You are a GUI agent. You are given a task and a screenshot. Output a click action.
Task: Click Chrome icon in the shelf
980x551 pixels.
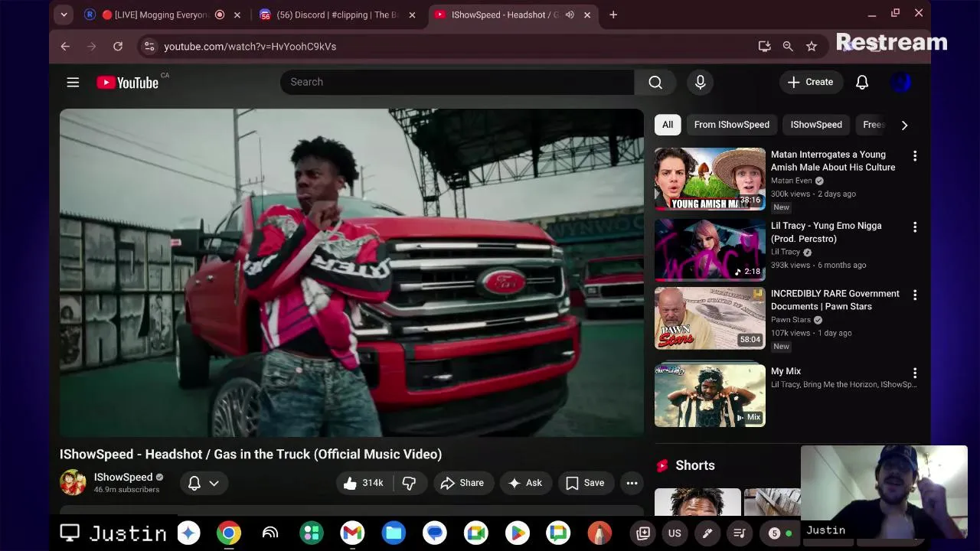tap(228, 533)
